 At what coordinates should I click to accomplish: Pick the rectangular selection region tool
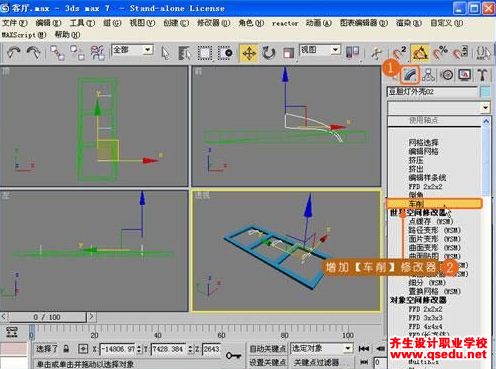coord(204,53)
